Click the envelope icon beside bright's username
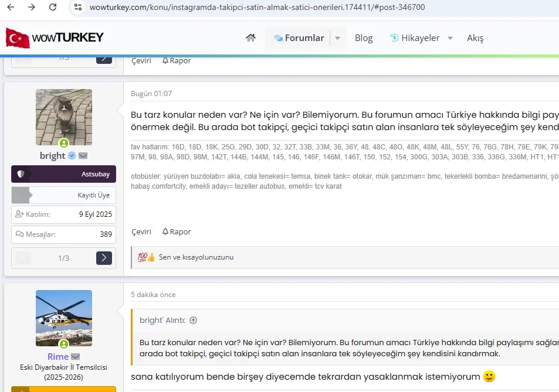The height and width of the screenshot is (392, 559). [83, 156]
